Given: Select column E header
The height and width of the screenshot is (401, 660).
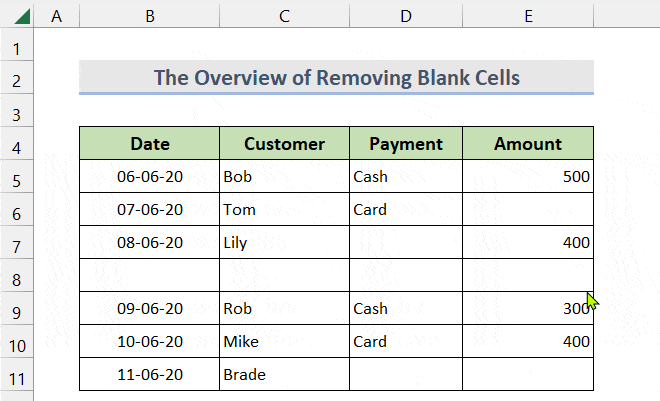Looking at the screenshot, I should (x=527, y=16).
